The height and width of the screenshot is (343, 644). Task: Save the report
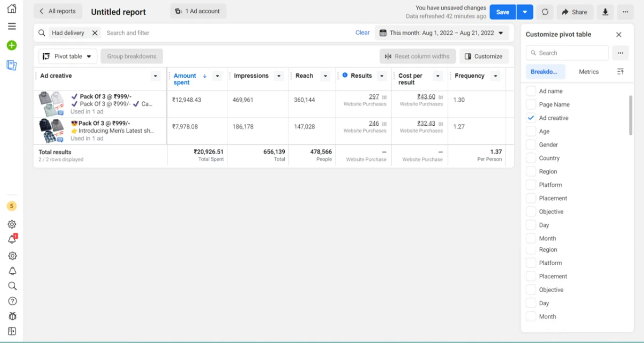(x=503, y=12)
